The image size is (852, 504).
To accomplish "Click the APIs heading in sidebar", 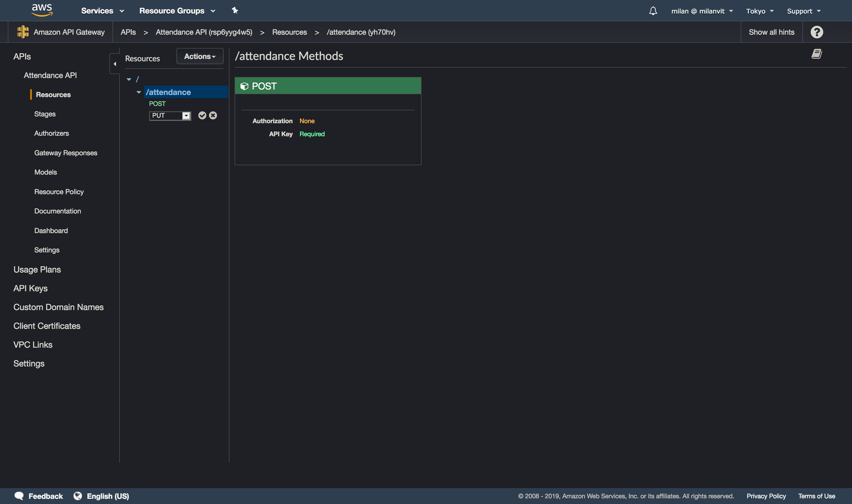I will coord(22,56).
